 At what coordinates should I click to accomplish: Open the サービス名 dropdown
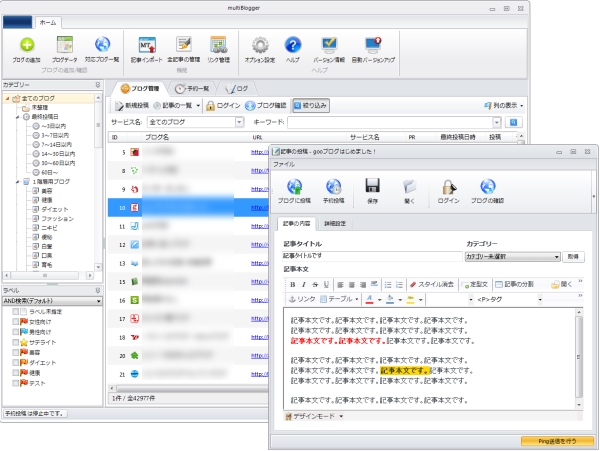(x=239, y=122)
